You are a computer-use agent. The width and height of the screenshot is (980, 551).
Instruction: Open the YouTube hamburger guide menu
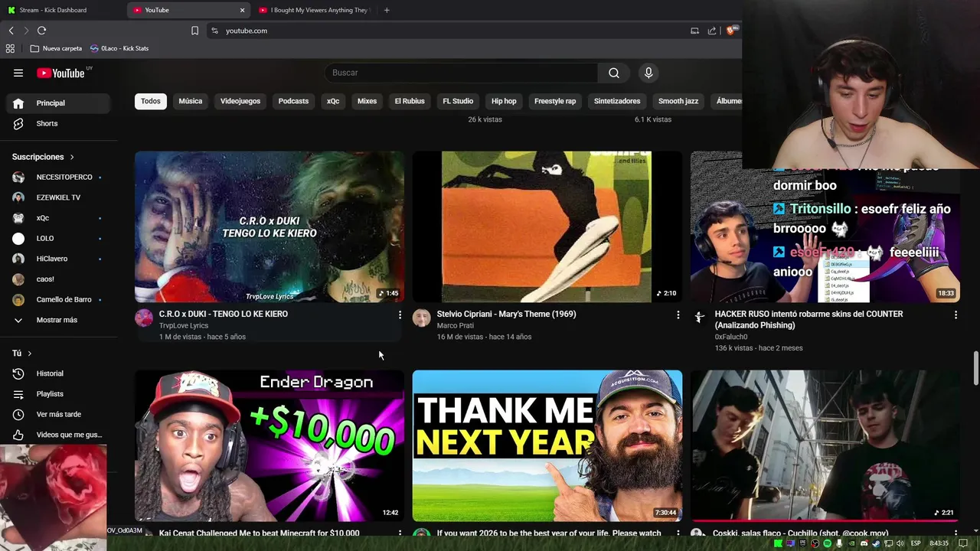tap(18, 73)
